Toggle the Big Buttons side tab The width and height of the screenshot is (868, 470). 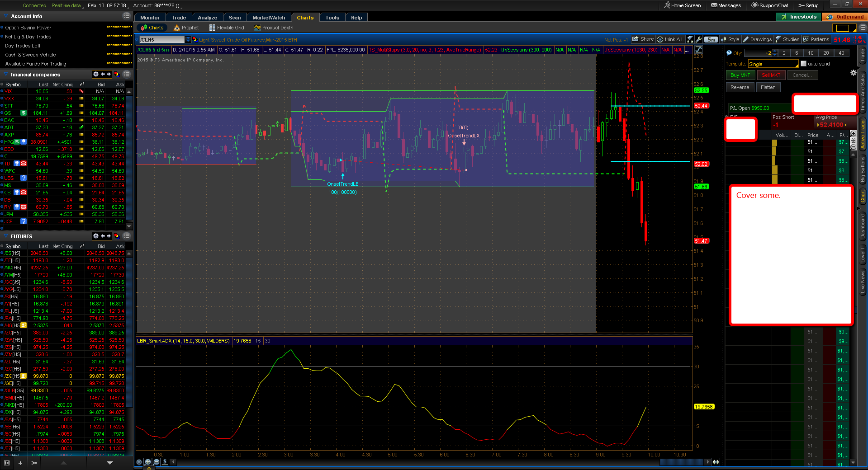863,169
